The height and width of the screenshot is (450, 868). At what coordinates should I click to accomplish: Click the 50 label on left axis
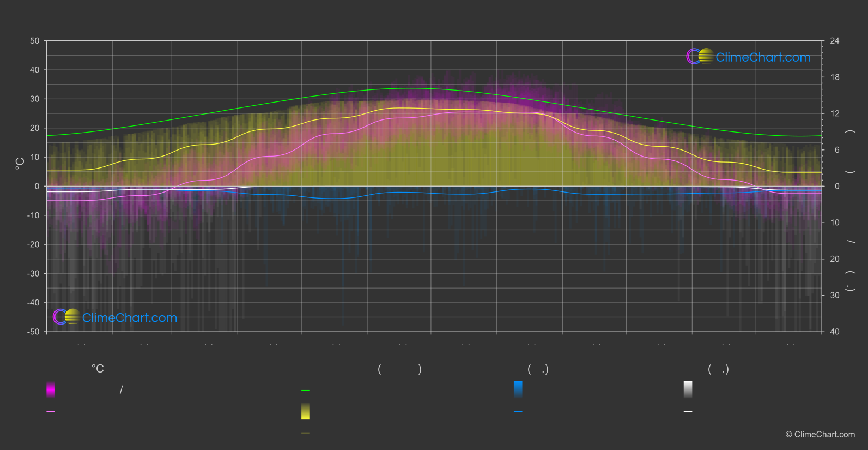[x=35, y=41]
